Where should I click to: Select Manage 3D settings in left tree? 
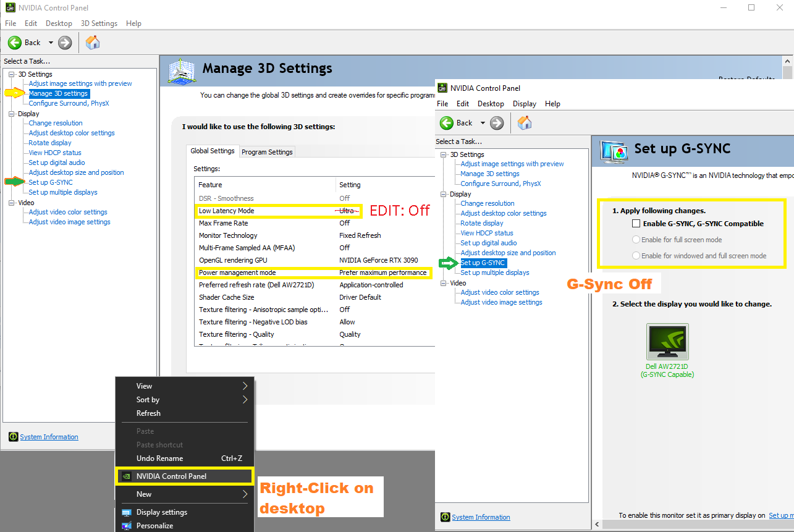click(x=59, y=93)
